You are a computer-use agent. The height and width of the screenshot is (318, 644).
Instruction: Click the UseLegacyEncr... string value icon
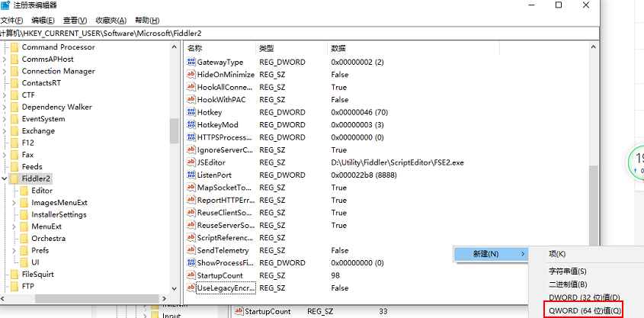pos(191,287)
